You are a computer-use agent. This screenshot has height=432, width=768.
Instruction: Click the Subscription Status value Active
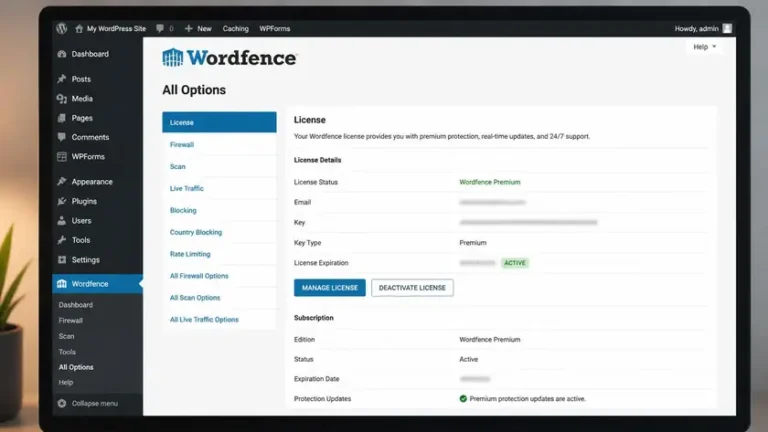(468, 359)
